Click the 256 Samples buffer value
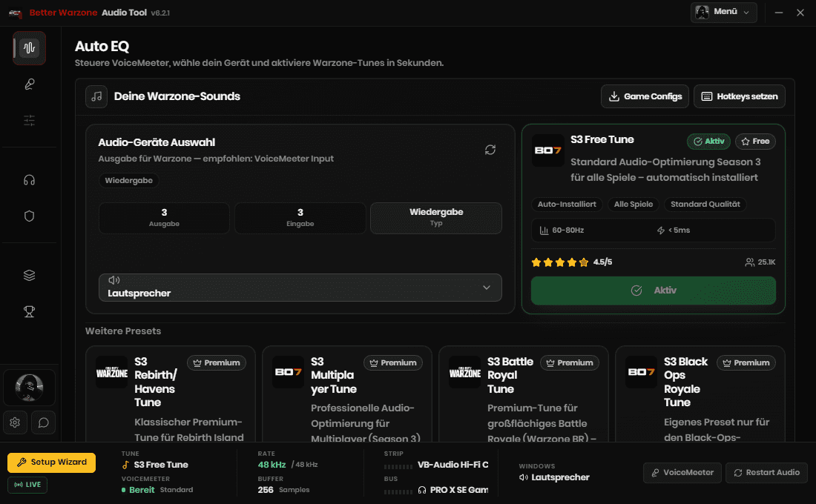The image size is (816, 504). point(283,489)
